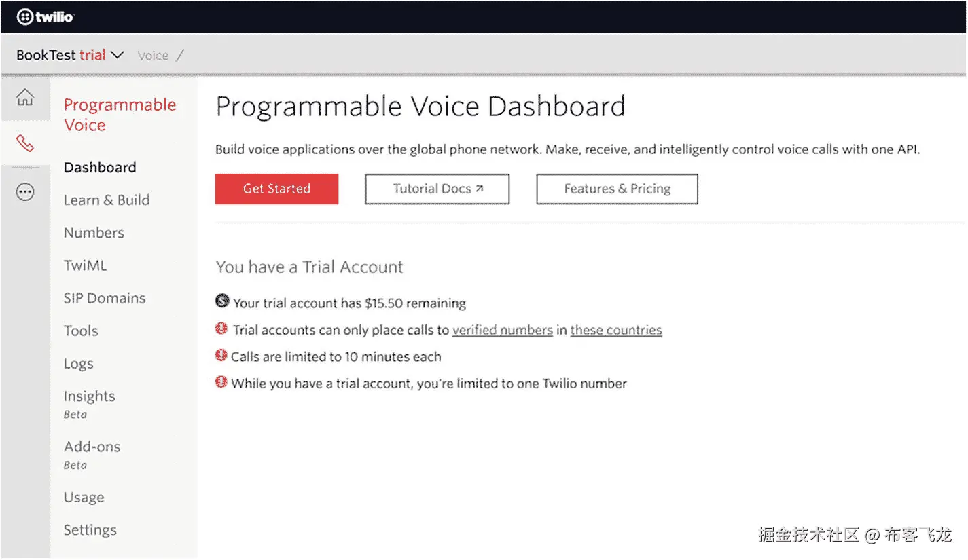Image resolution: width=968 pixels, height=560 pixels.
Task: Click the red Get Started button
Action: tap(276, 189)
